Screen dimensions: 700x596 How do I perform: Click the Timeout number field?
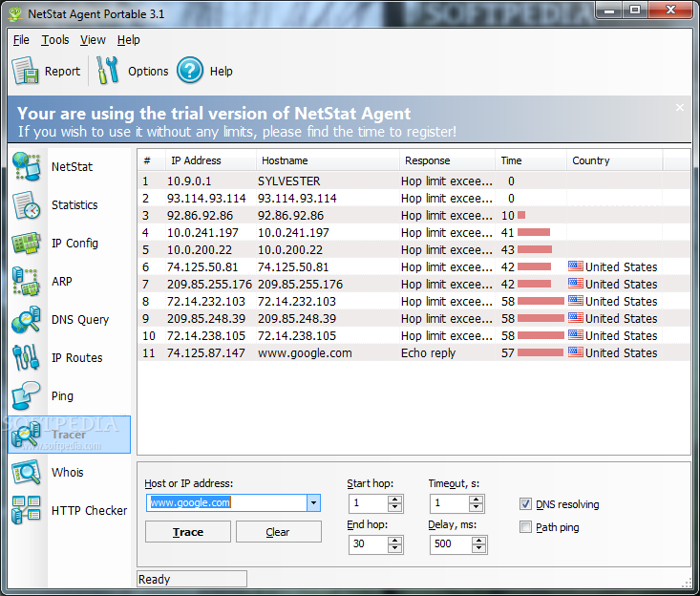click(x=450, y=503)
